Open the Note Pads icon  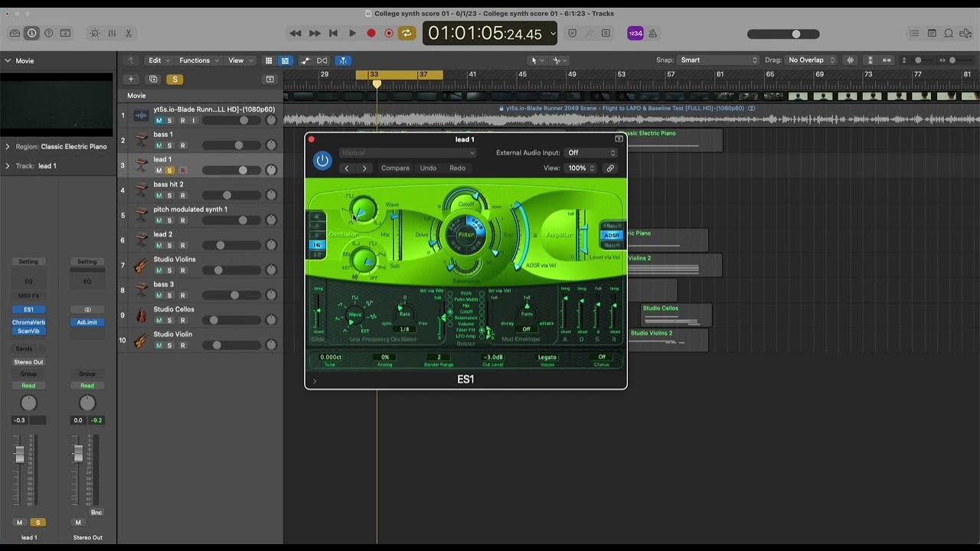pos(932,33)
